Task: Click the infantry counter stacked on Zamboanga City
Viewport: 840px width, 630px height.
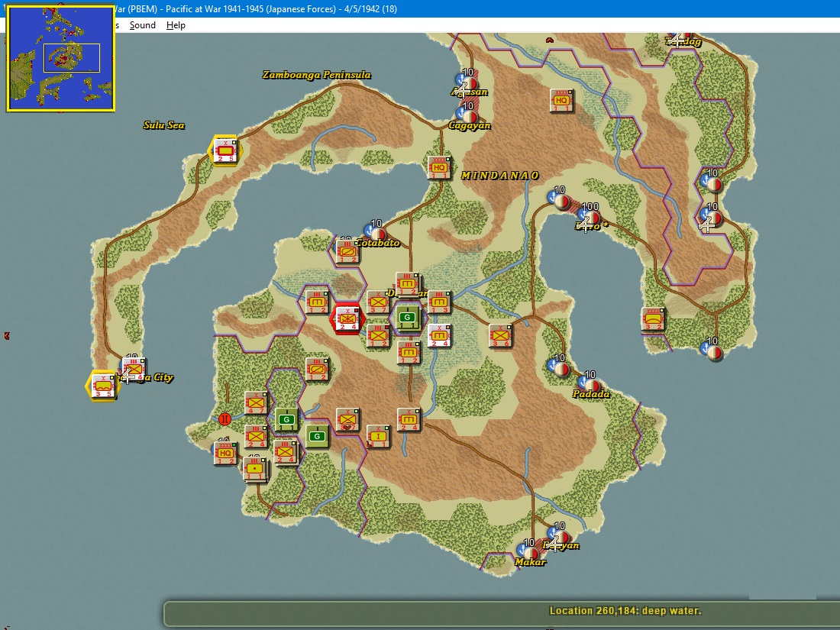Action: [133, 369]
